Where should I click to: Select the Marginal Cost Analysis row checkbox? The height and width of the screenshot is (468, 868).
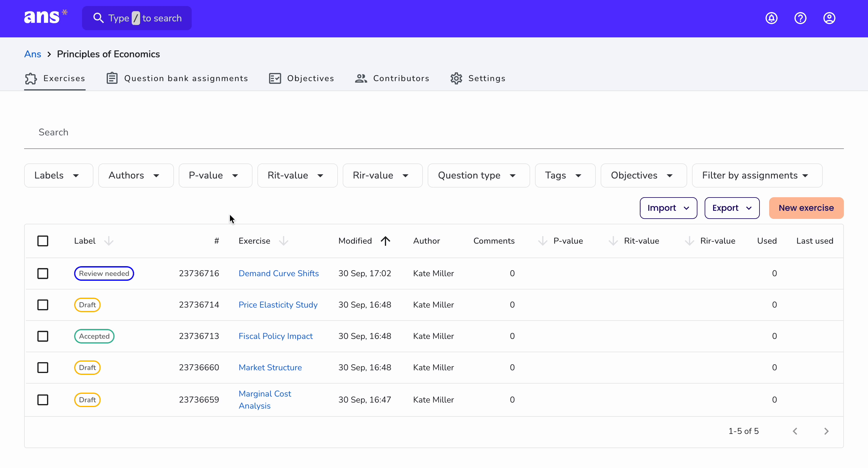tap(43, 400)
